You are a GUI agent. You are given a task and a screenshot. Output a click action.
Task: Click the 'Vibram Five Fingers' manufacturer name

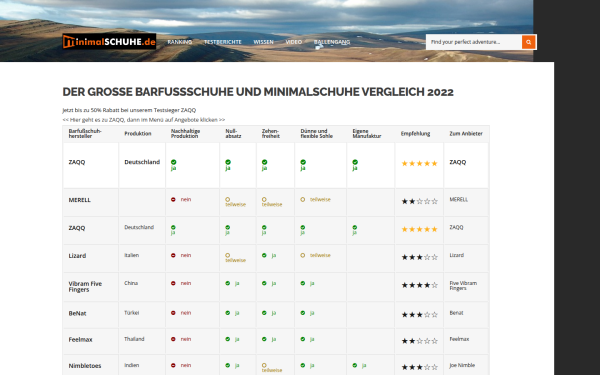tap(85, 287)
